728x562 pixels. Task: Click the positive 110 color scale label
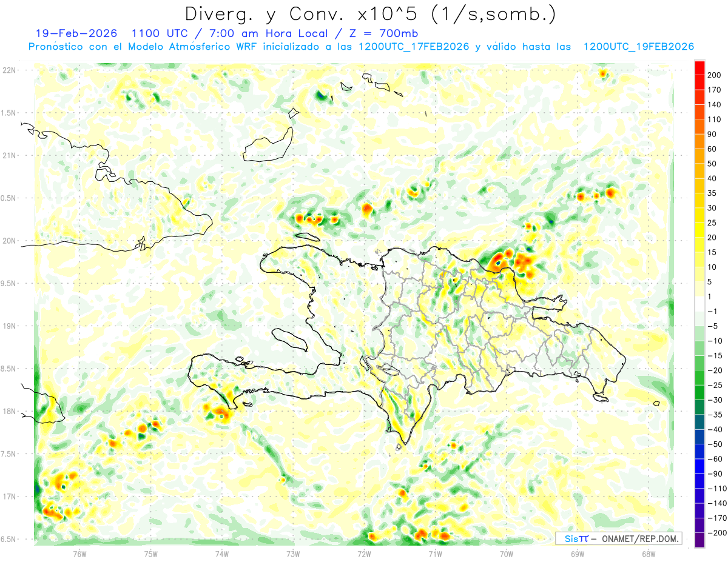[715, 119]
